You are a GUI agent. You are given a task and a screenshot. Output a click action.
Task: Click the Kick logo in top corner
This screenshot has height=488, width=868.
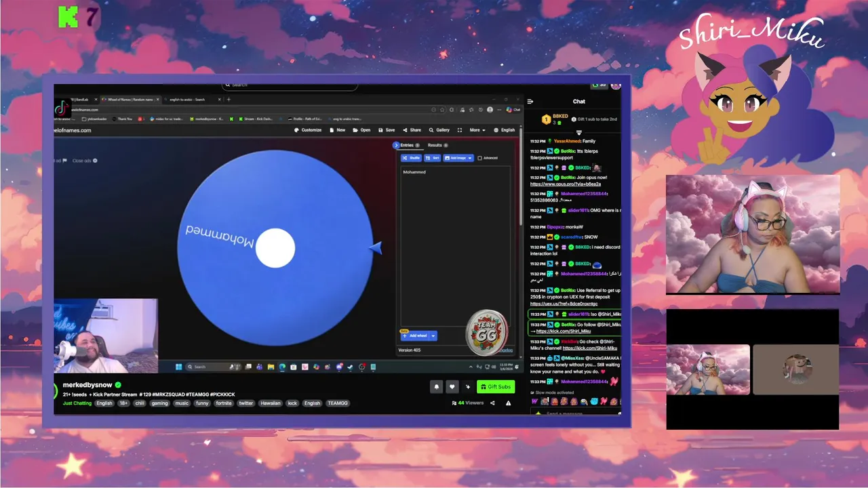(68, 17)
